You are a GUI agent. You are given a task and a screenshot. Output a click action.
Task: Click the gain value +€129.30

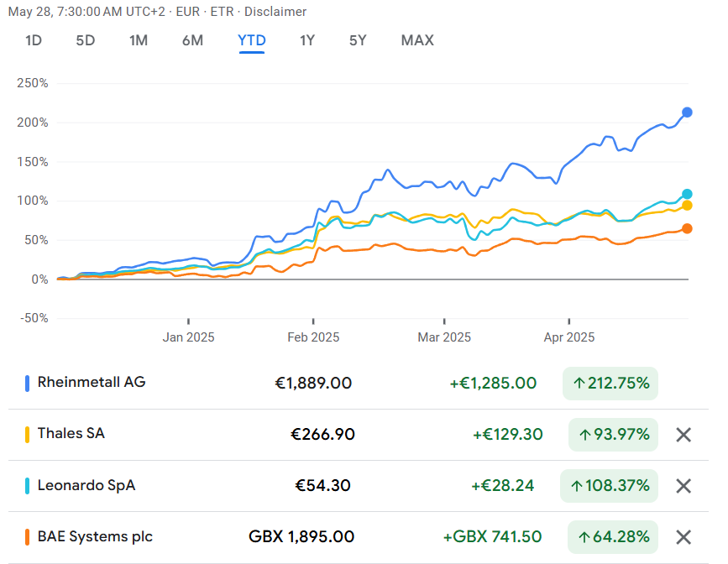coord(507,435)
